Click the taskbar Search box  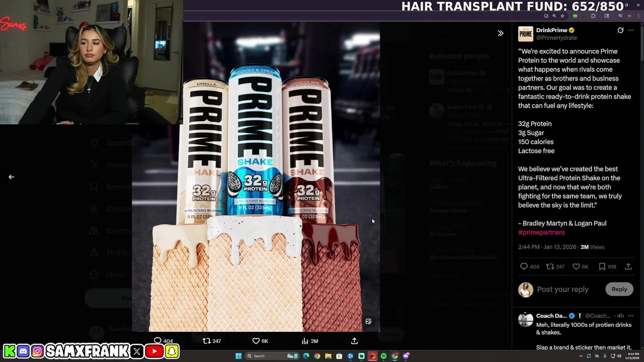pos(272,356)
